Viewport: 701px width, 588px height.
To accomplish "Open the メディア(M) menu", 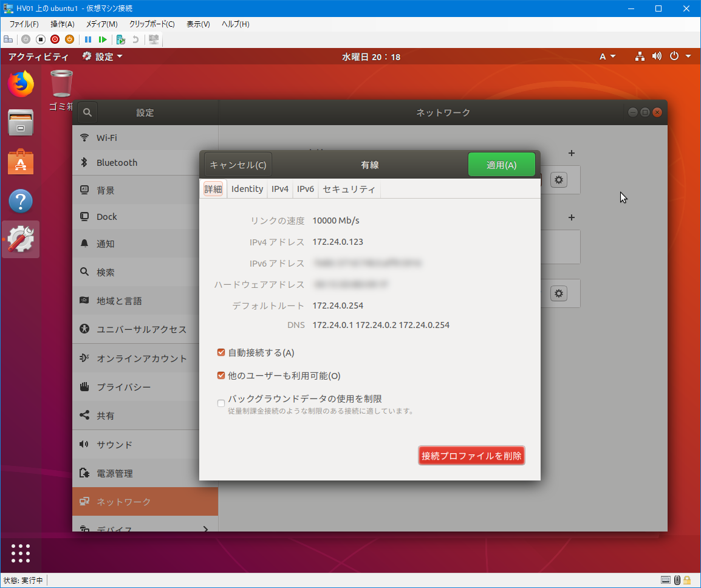I will 101,24.
